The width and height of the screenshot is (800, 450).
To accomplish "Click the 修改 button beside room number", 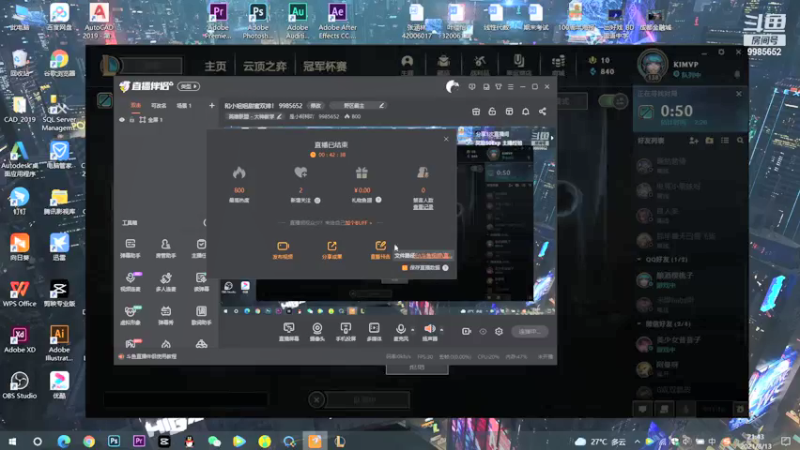I will 316,106.
